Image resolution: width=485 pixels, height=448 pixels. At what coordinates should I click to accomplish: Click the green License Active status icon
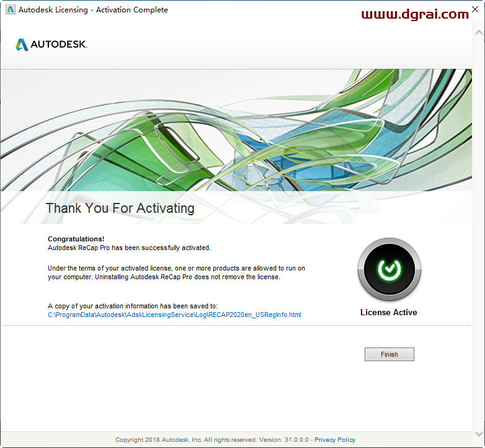click(x=389, y=269)
